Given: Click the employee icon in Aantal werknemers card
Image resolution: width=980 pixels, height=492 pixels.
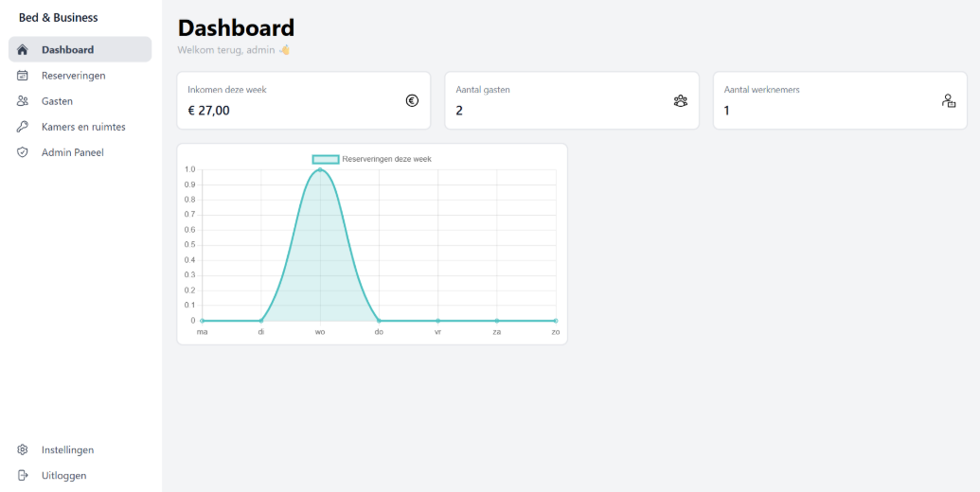Looking at the screenshot, I should pos(949,100).
